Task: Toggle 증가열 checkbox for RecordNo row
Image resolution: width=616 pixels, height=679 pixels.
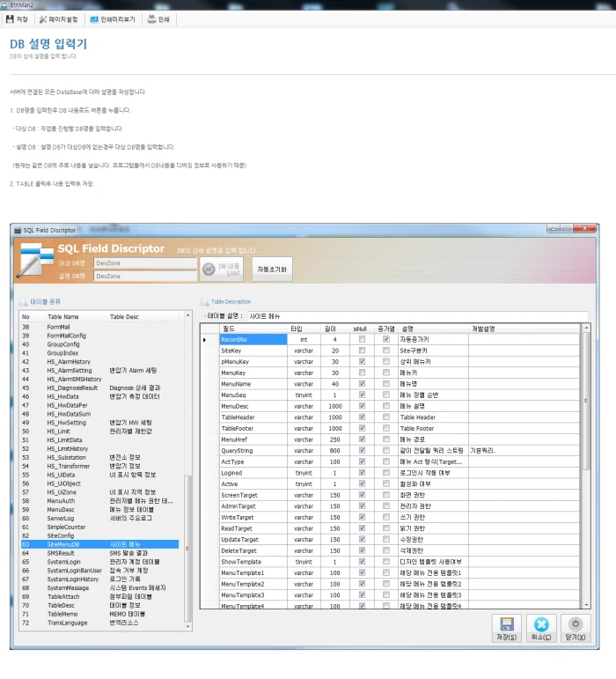Action: pyautogui.click(x=386, y=340)
